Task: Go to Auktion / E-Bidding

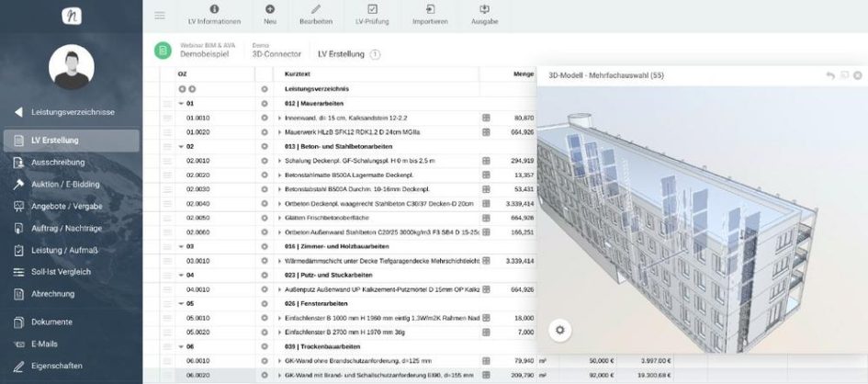Action: (x=65, y=184)
